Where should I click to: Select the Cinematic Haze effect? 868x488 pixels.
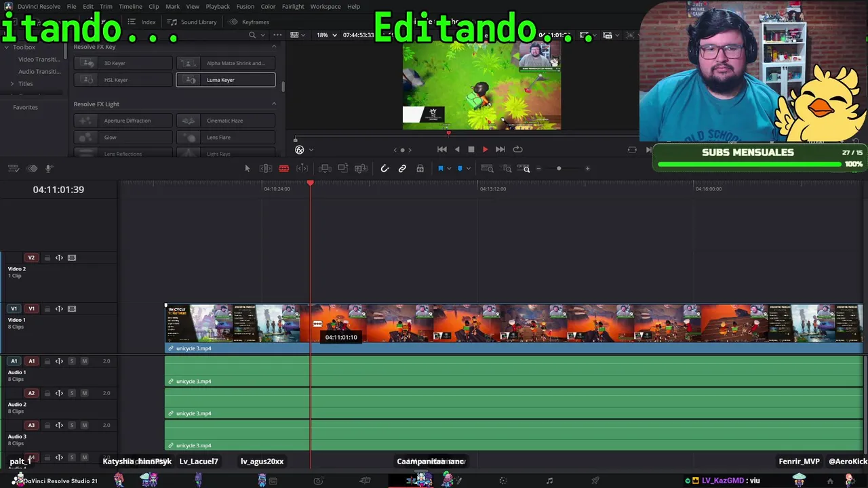point(226,121)
